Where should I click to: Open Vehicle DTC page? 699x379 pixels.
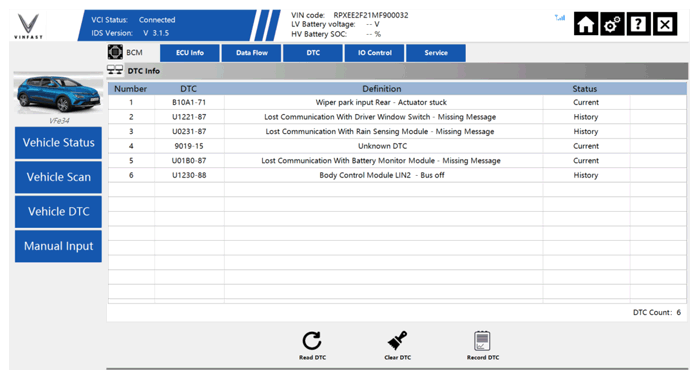[x=58, y=211]
